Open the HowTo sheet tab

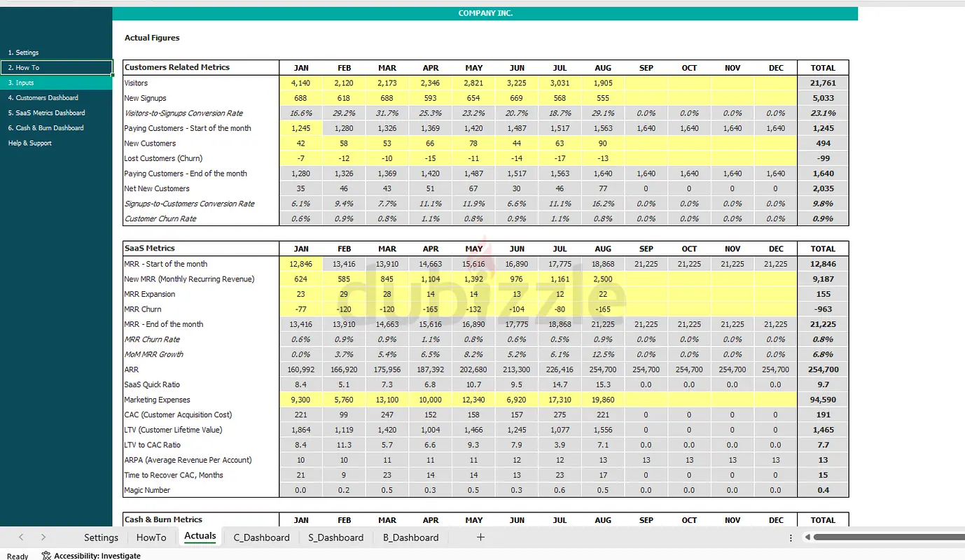(151, 538)
